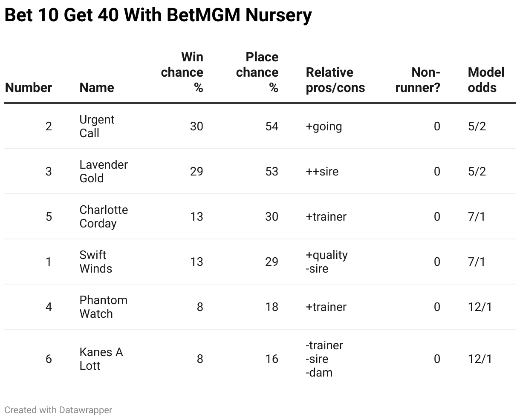Select the '+going' pros/cons cell

pos(324,126)
